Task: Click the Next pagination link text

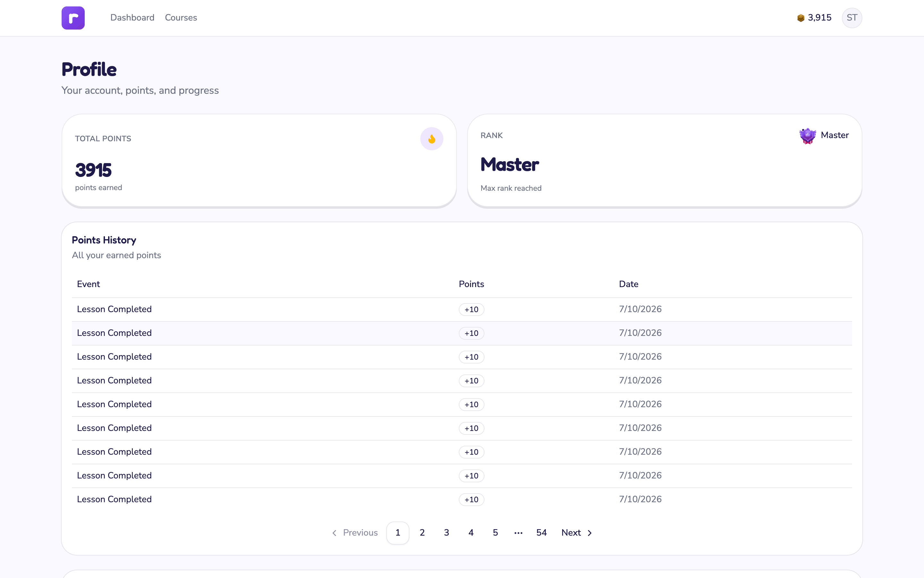Action: [571, 532]
